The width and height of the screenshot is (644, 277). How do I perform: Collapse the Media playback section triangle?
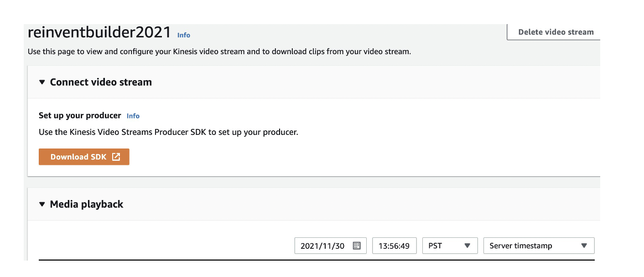coord(42,205)
